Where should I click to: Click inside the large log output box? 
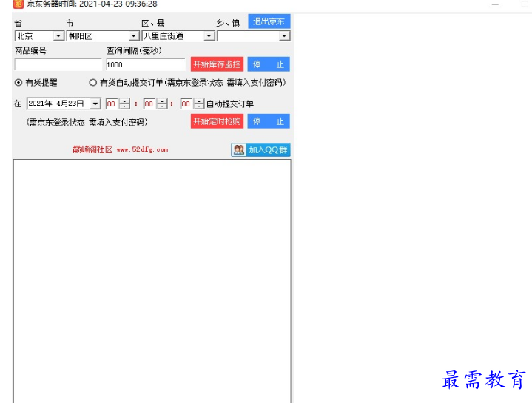click(x=152, y=281)
